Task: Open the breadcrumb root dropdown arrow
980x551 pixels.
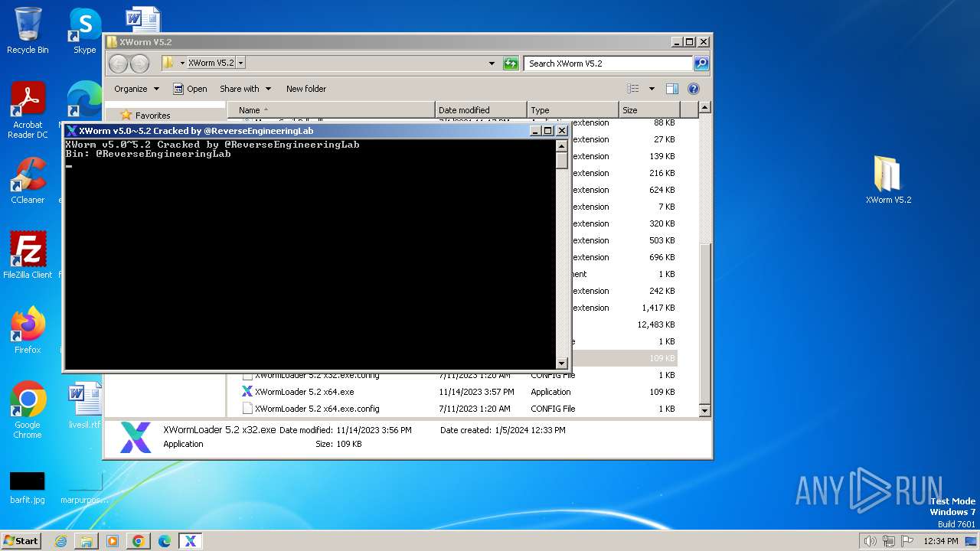Action: click(x=182, y=64)
